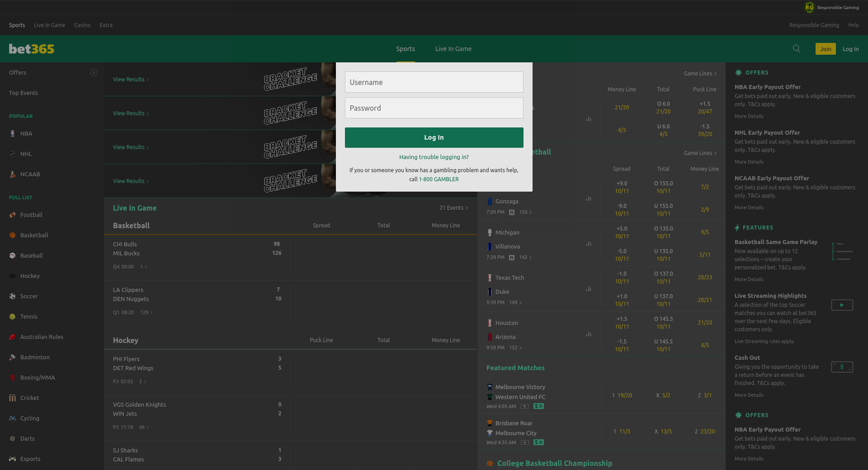This screenshot has width=868, height=470.
Task: Click the Live Streaming play icon
Action: 842,305
